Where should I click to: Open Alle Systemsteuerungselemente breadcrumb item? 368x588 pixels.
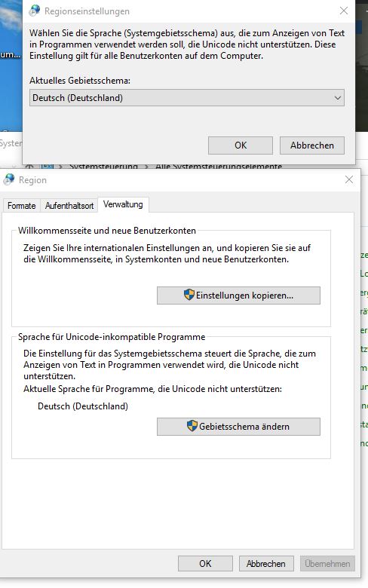pos(219,167)
